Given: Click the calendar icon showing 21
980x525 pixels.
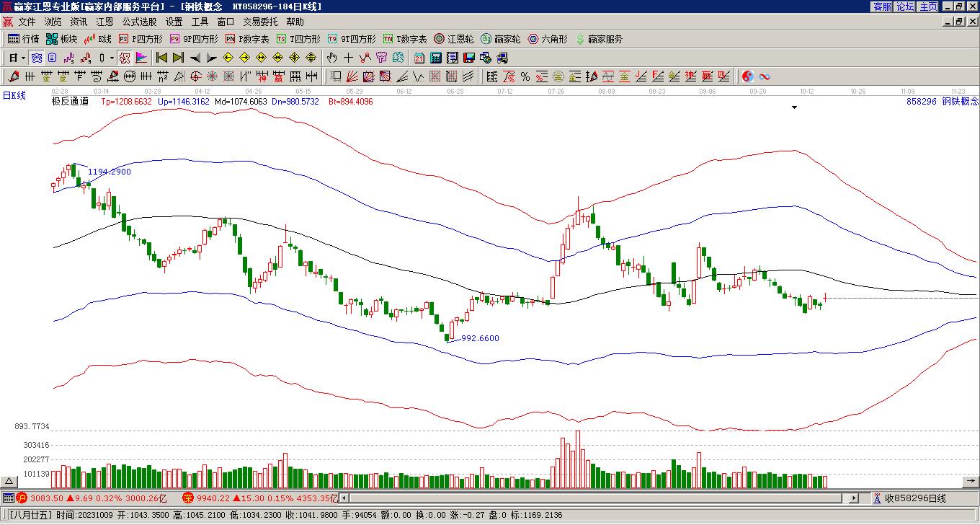Looking at the screenshot, I should [419, 58].
